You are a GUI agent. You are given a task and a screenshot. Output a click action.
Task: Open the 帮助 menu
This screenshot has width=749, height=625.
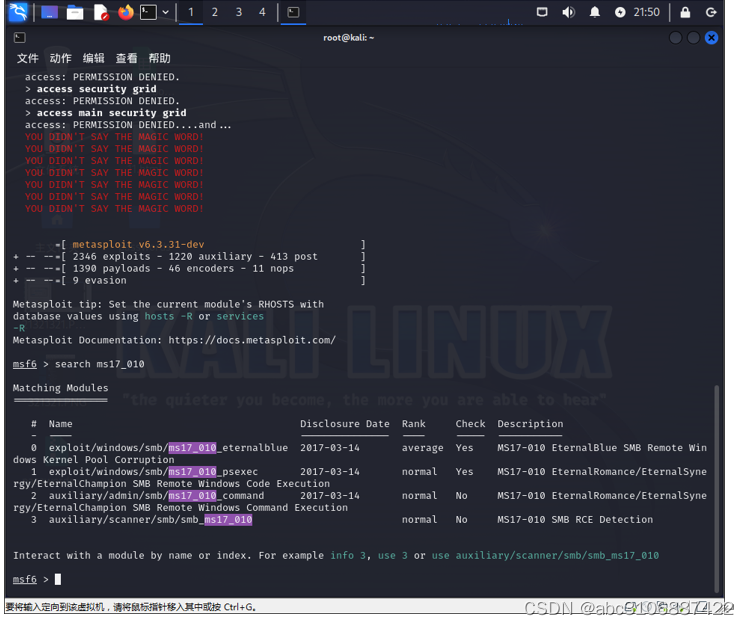click(x=160, y=58)
